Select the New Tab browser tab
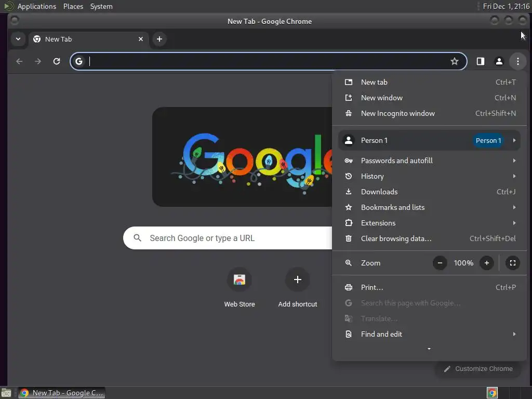This screenshot has height=399, width=532. [x=89, y=39]
